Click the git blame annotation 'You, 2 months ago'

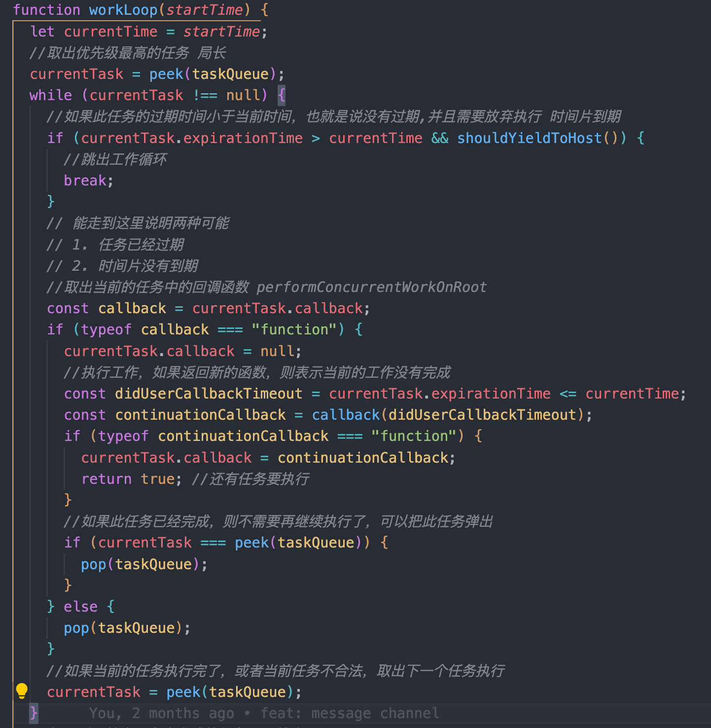[162, 713]
